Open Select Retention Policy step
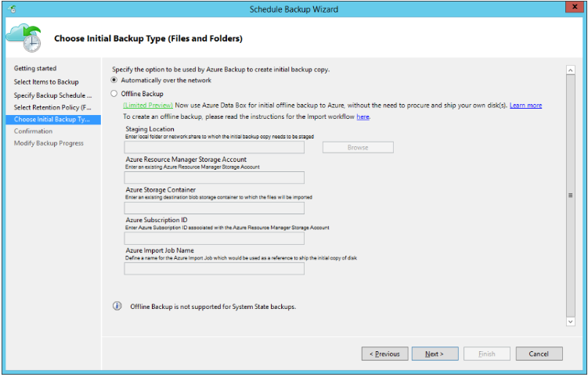 tap(52, 107)
